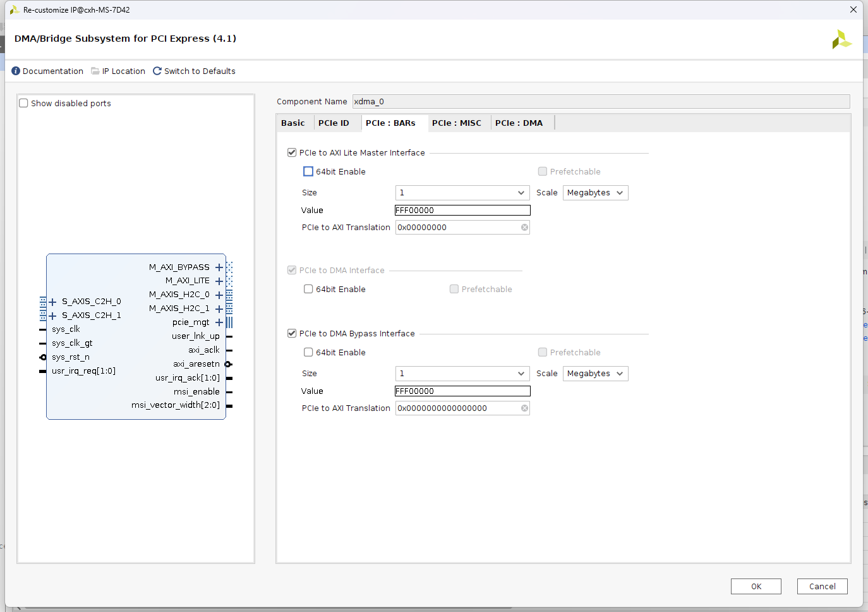Viewport: 868px width, 612px height.
Task: Switch to the PCIe : DMA tab
Action: (519, 123)
